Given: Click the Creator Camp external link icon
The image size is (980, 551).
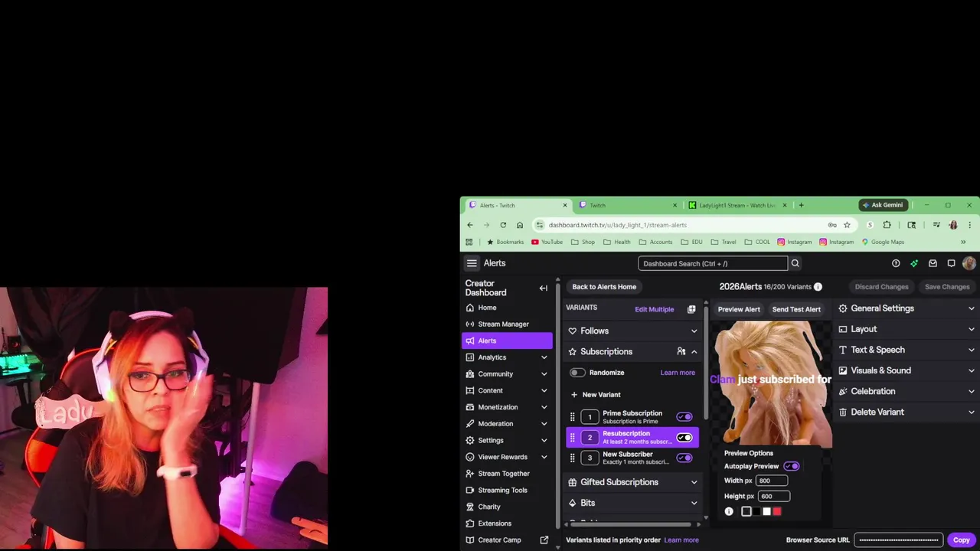Looking at the screenshot, I should pos(544,540).
